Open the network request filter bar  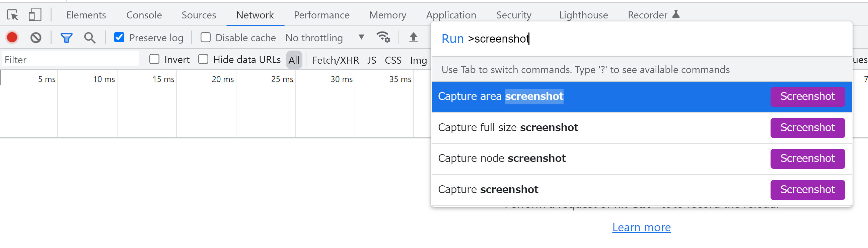pyautogui.click(x=66, y=38)
